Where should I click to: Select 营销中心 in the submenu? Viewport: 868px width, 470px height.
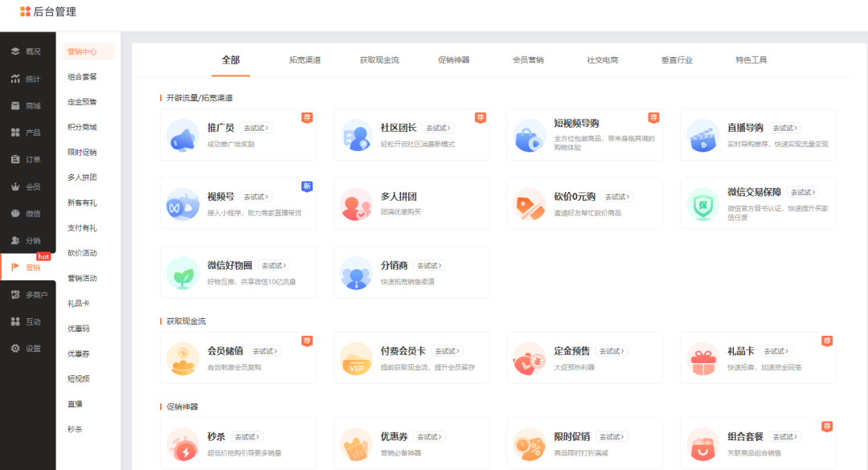[x=88, y=51]
